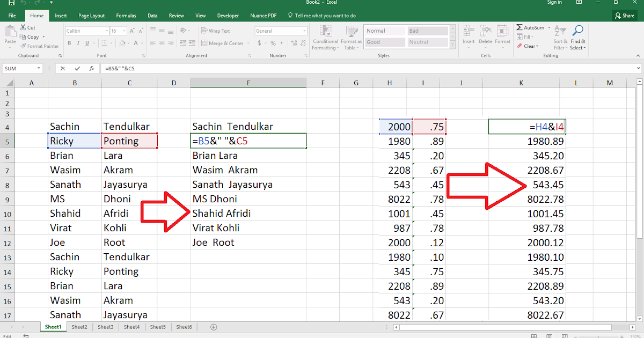Switch to Page Layout tab
The width and height of the screenshot is (644, 338).
tap(92, 16)
